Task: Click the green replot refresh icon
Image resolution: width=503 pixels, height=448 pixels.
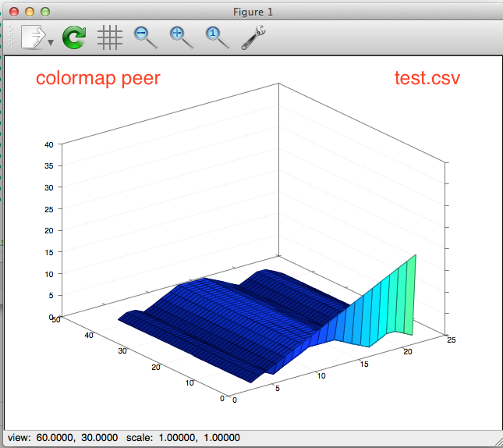Action: (x=74, y=37)
